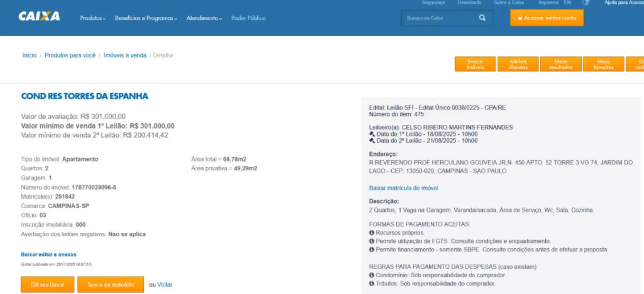Expand the Produtos dropdown menu
The width and height of the screenshot is (644, 294).
click(x=93, y=19)
